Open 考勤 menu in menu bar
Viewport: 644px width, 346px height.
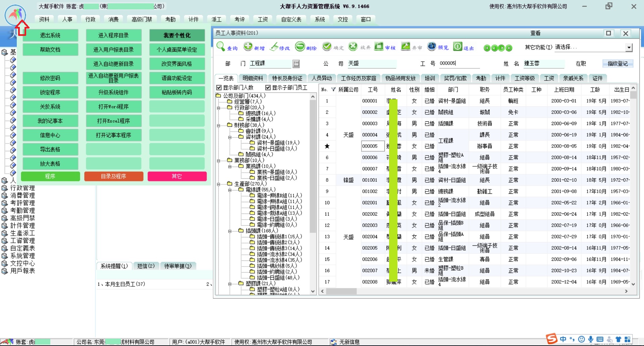coord(170,19)
